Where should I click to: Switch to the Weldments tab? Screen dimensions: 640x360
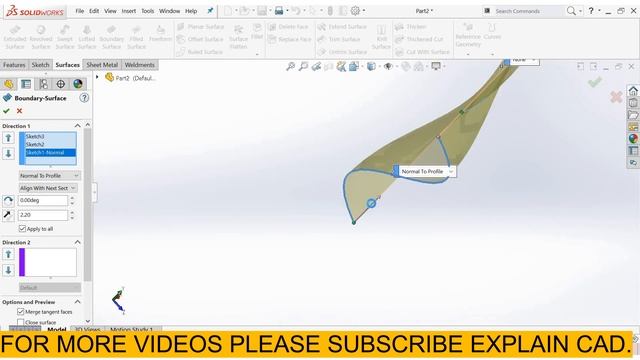pos(140,65)
